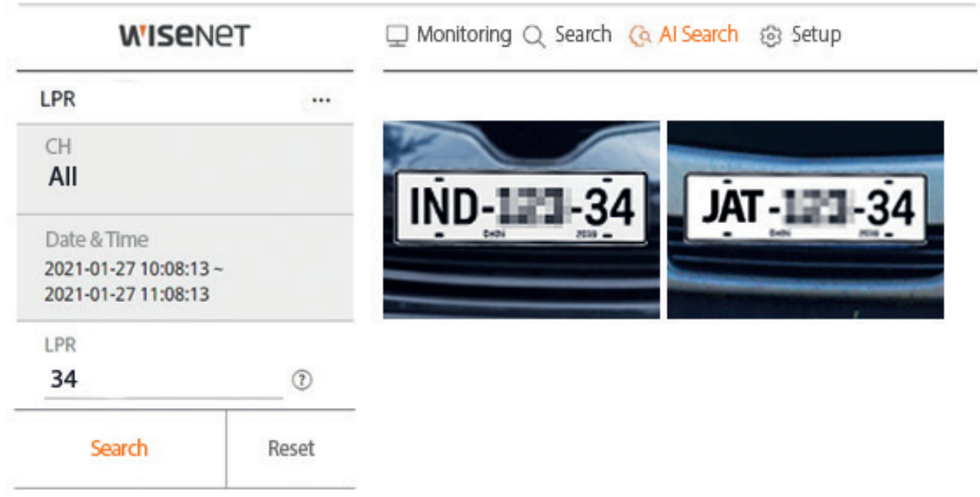Click the Search magnifier icon in top bar
This screenshot has height=497, width=980.
tap(534, 36)
